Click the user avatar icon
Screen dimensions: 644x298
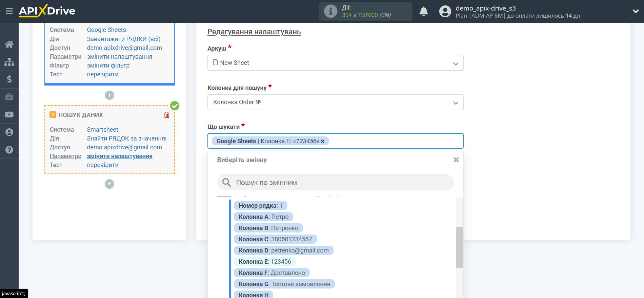coord(445,12)
